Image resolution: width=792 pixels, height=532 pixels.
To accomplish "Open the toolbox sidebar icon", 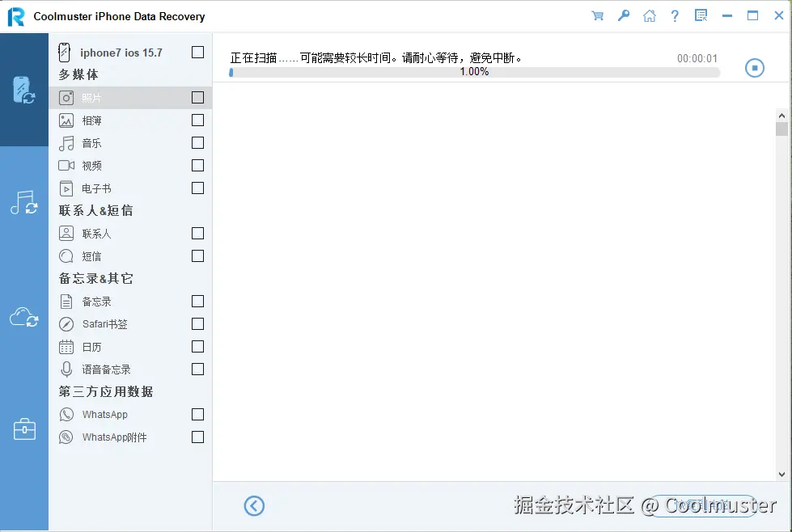I will pyautogui.click(x=24, y=429).
